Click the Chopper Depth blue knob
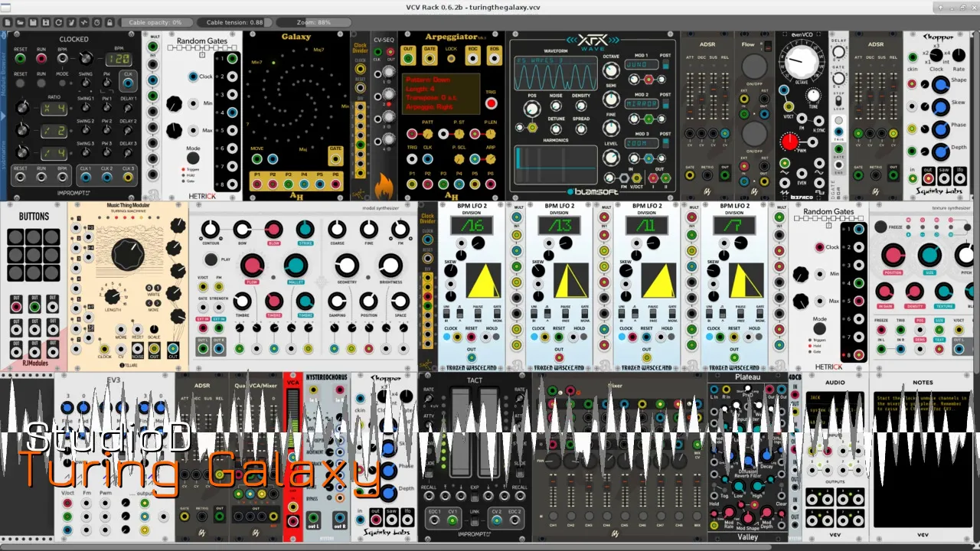The width and height of the screenshot is (980, 551). click(x=940, y=152)
